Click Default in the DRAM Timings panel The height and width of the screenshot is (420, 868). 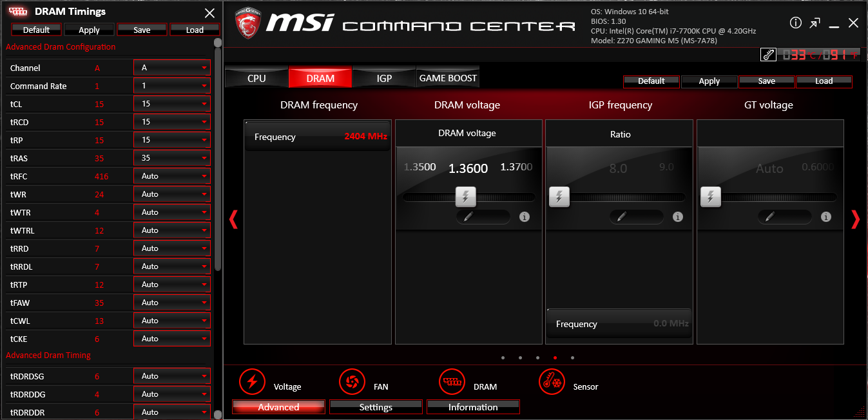click(x=37, y=30)
